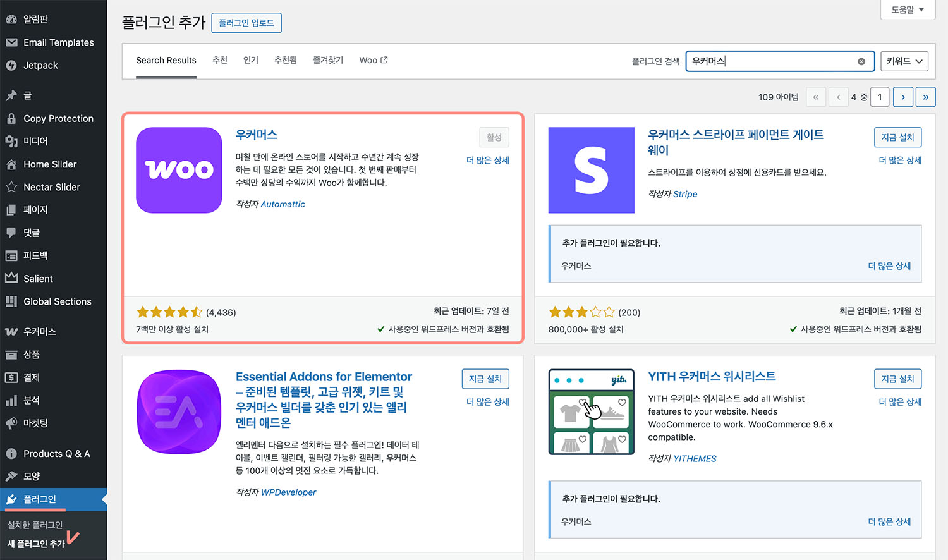Open 미디어 using its media icon
The image size is (948, 560).
[11, 141]
